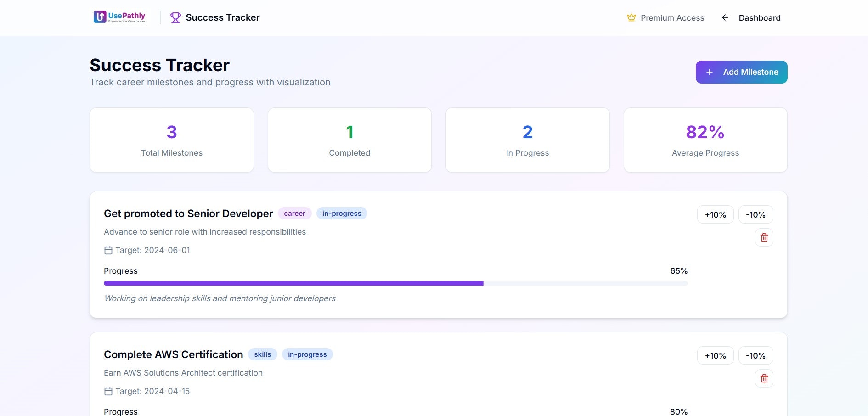This screenshot has height=416, width=868.
Task: Click the plus icon in Add Milestone
Action: click(x=710, y=72)
